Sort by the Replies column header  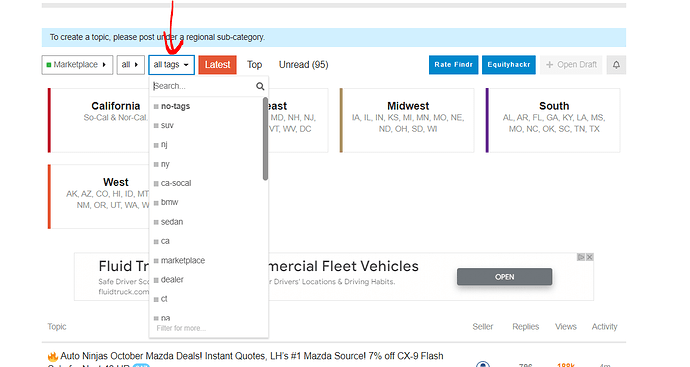[525, 327]
